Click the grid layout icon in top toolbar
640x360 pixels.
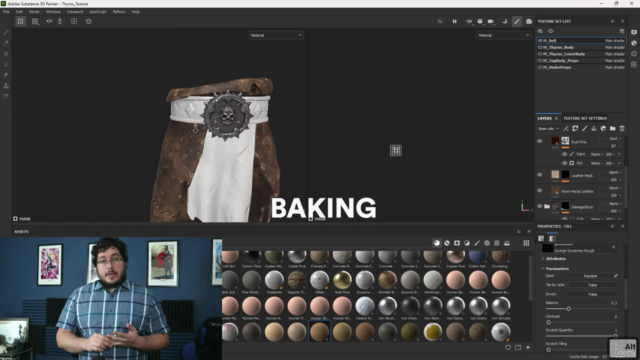tap(20, 21)
